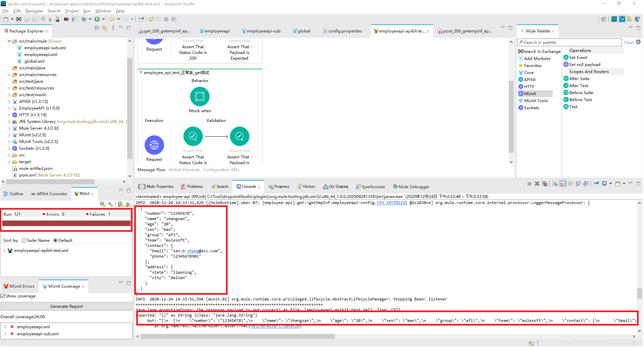Viewport: 644px width, 347px height.
Task: Collapse All in Package Explorer
Action: coord(97,28)
